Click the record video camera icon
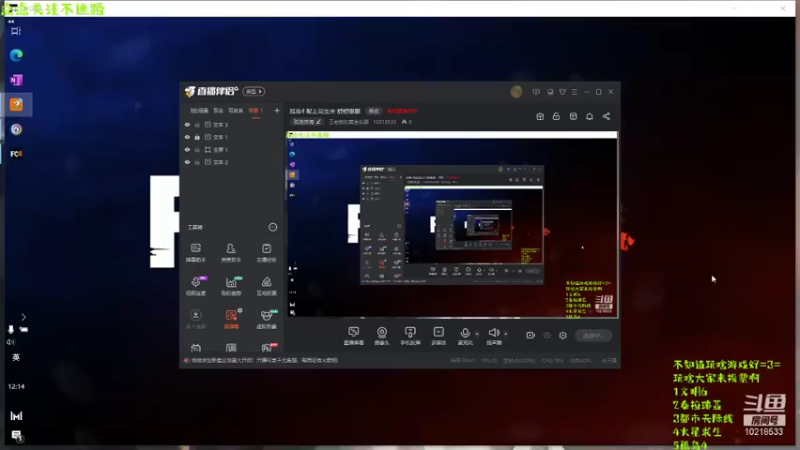Screen dimensions: 800x450 click(531, 336)
